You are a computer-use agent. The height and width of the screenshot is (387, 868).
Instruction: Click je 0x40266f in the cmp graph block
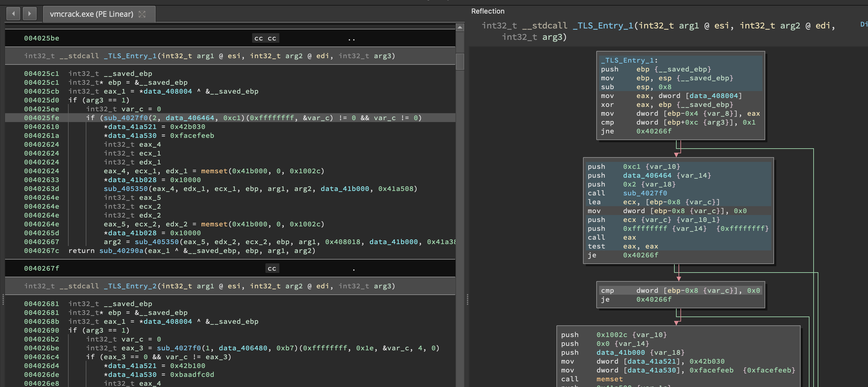click(636, 299)
